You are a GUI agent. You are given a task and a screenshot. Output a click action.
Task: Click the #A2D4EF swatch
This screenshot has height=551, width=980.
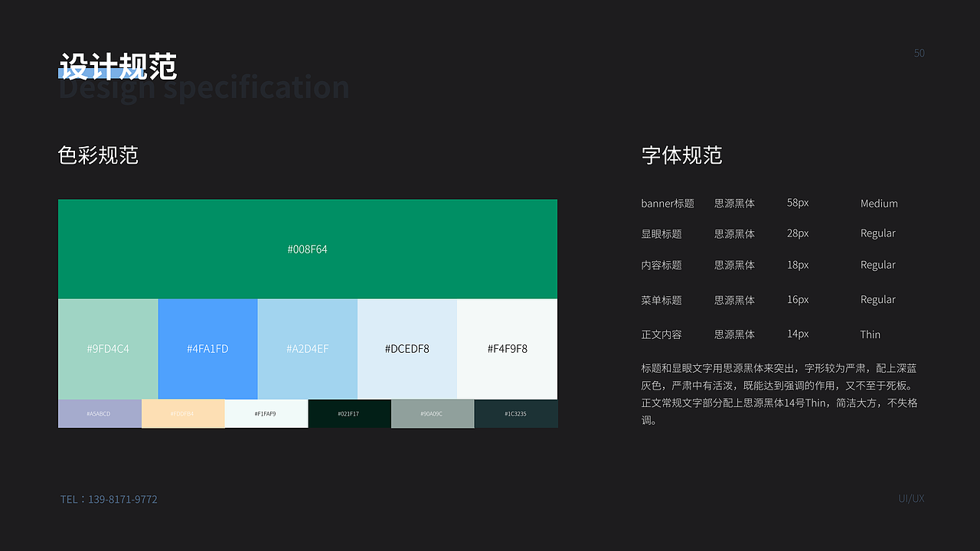point(308,349)
